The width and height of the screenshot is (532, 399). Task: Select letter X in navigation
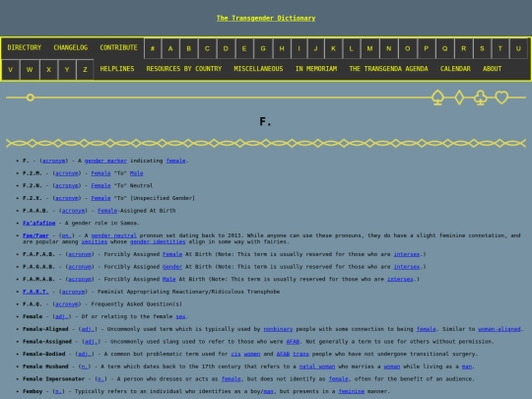pos(48,70)
